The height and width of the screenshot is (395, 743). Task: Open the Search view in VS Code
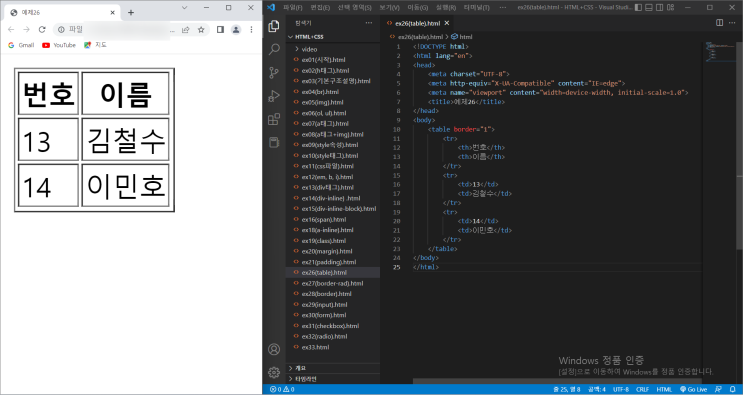pos(274,49)
